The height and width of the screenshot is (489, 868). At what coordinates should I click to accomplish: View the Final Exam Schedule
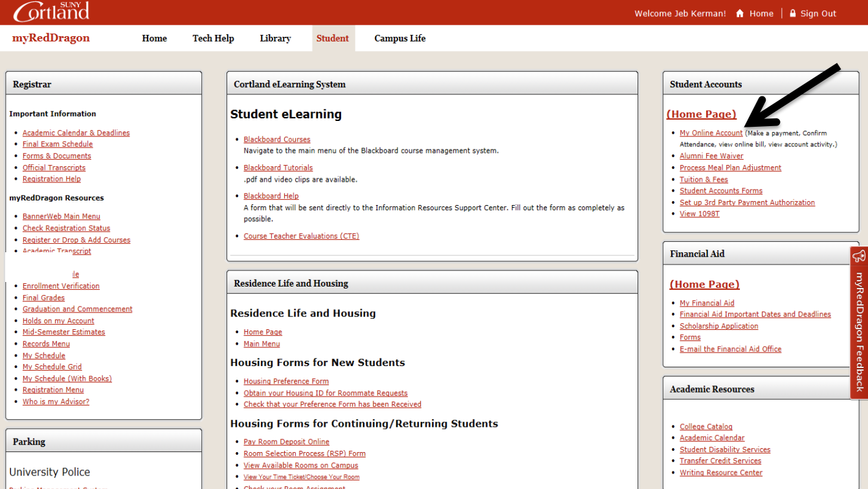[57, 144]
